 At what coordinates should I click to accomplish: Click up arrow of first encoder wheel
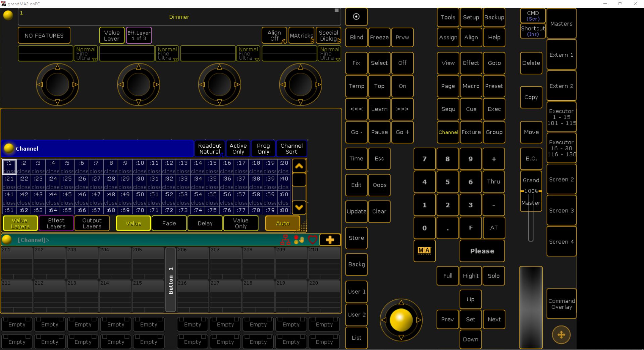click(x=57, y=67)
